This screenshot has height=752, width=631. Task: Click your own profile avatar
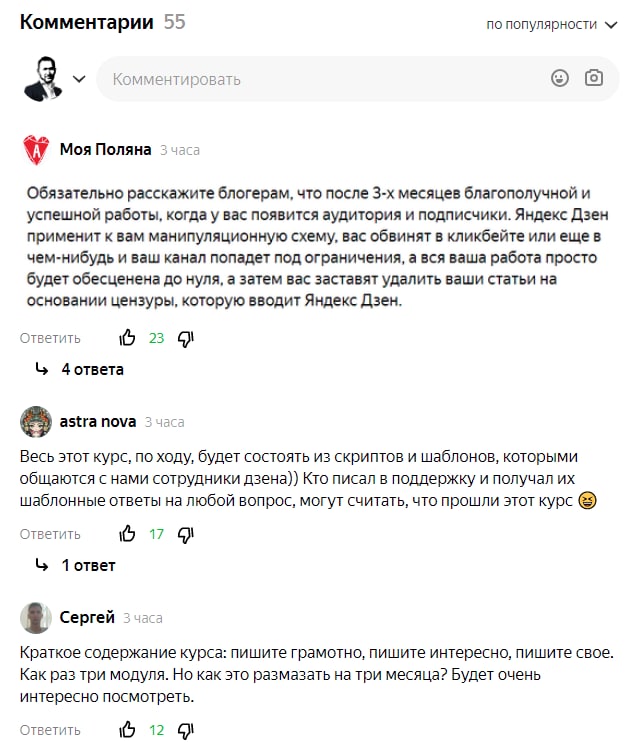41,78
